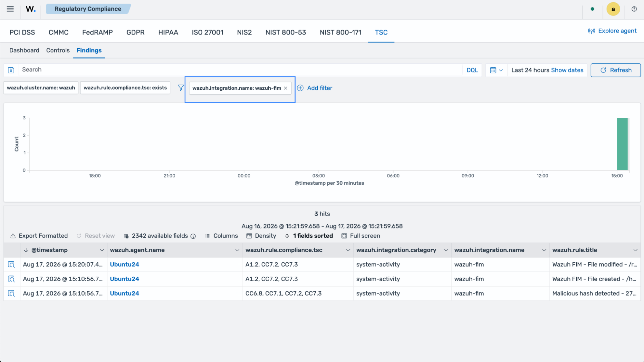
Task: Switch to the NIST 800-171 tab
Action: (341, 32)
